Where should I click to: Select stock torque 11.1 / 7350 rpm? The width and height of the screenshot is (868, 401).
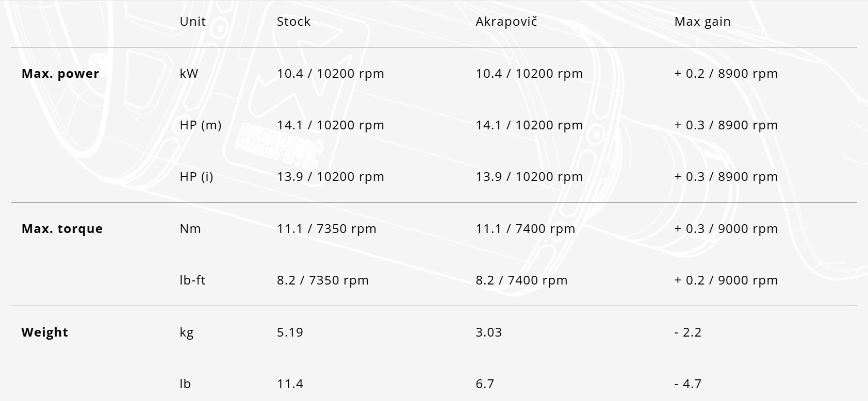(x=326, y=229)
